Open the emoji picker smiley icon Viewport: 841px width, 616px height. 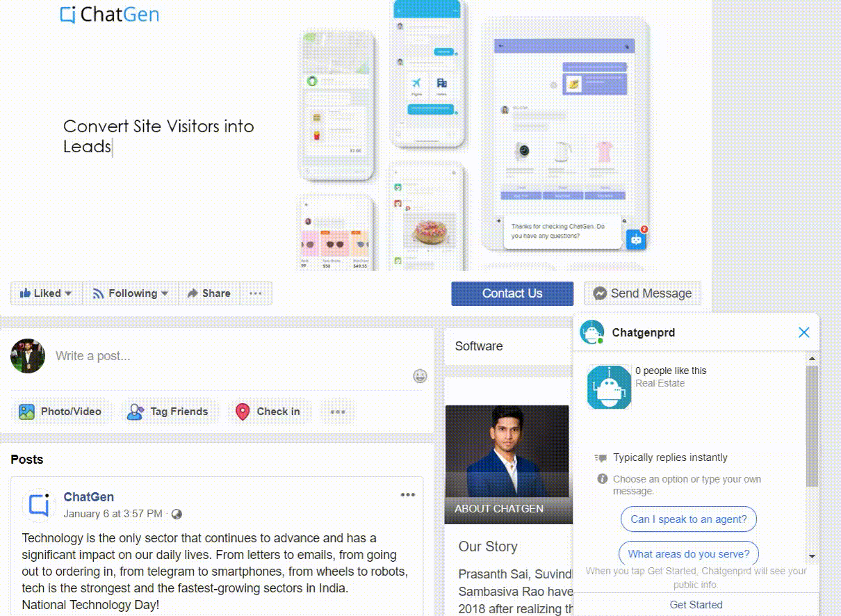420,376
